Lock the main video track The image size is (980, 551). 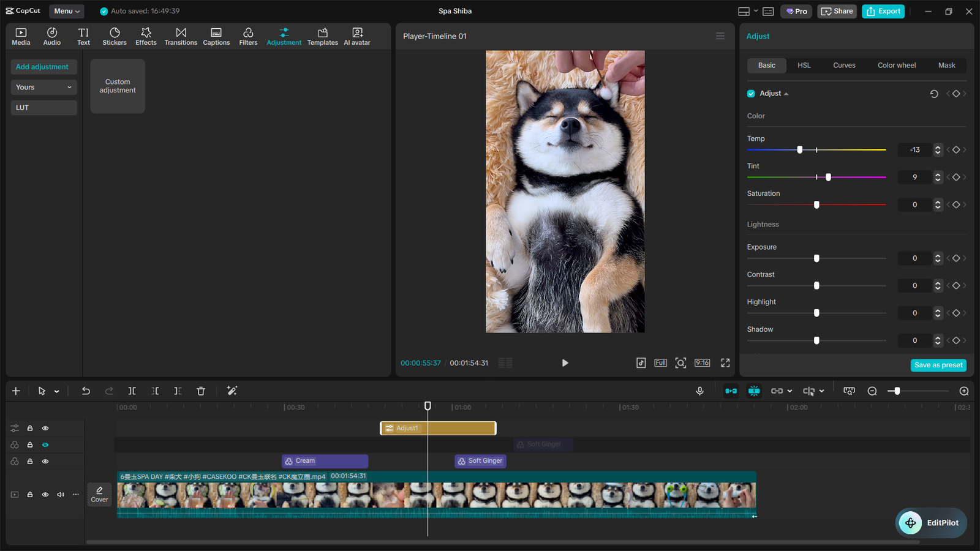(30, 494)
